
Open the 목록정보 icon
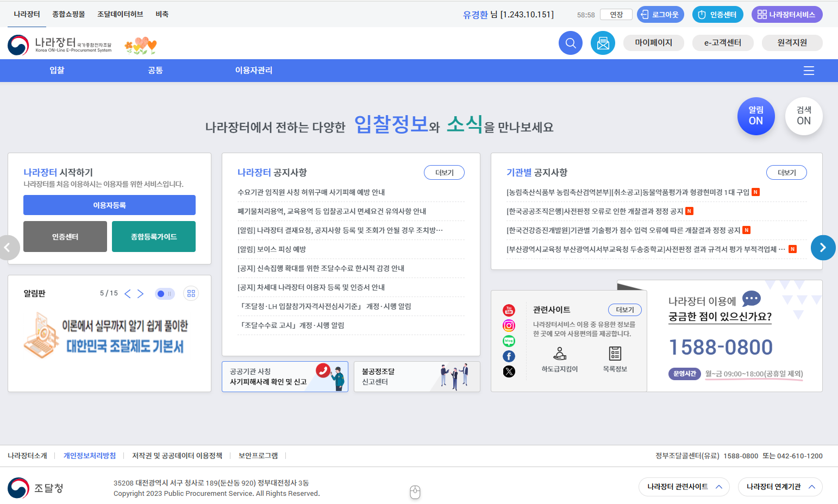click(x=615, y=354)
